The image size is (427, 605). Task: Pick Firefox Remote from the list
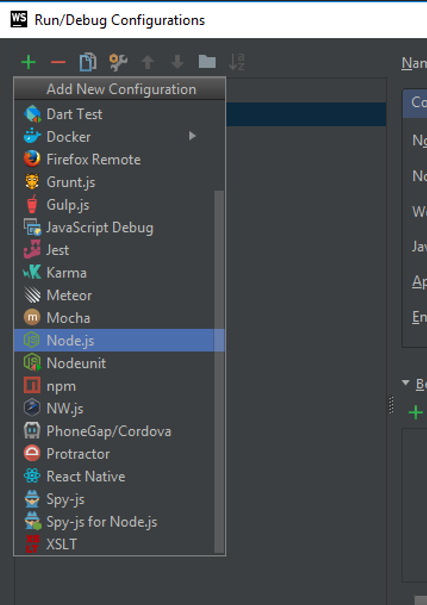pos(119,159)
